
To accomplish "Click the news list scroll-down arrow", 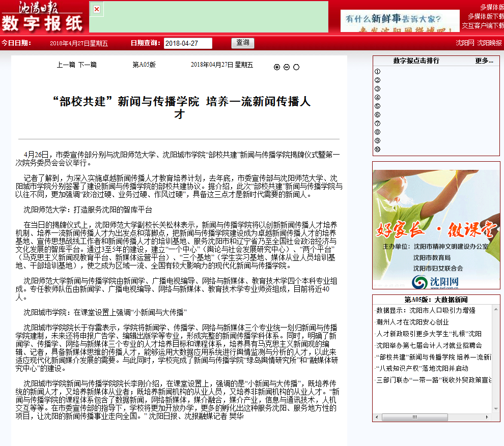I will click(496, 408).
